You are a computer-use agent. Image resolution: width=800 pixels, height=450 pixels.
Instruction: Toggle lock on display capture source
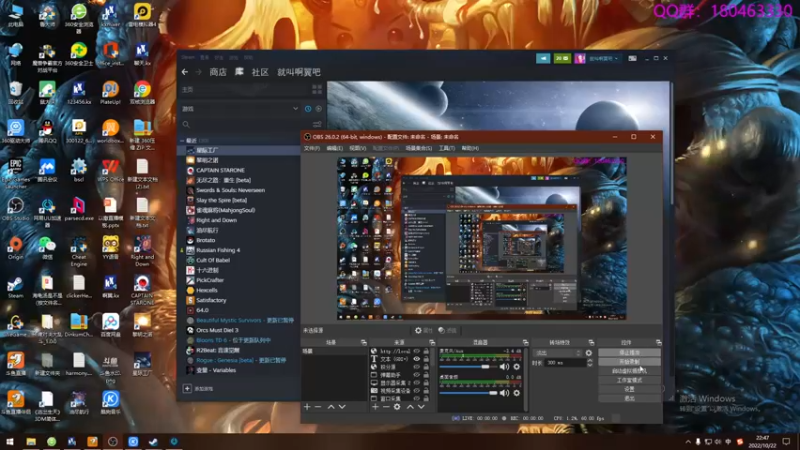point(426,383)
